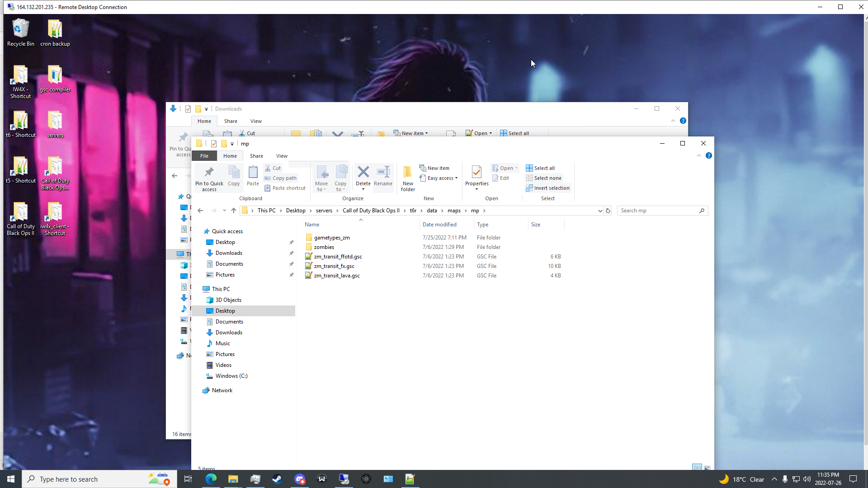The height and width of the screenshot is (488, 868).
Task: Collapse the ribbon in mp window
Action: (698, 155)
